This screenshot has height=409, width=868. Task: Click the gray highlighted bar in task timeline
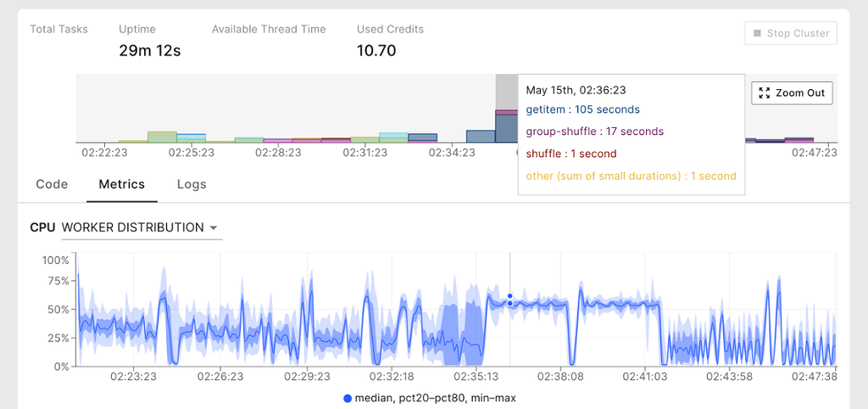tap(506, 92)
